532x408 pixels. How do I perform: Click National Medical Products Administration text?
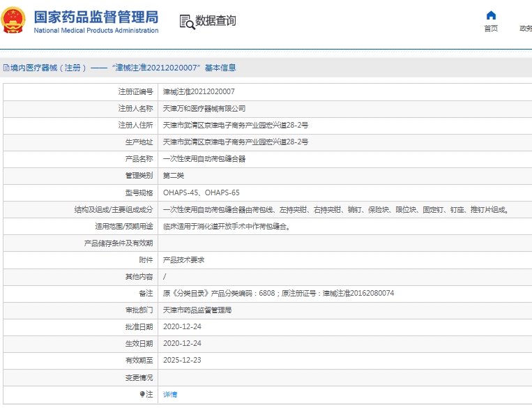point(96,31)
